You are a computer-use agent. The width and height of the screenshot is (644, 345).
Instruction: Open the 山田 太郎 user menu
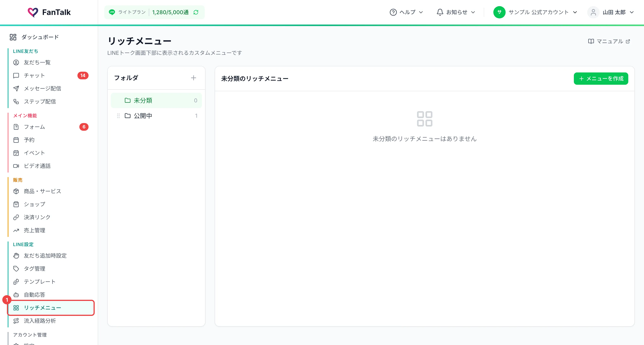click(x=610, y=12)
